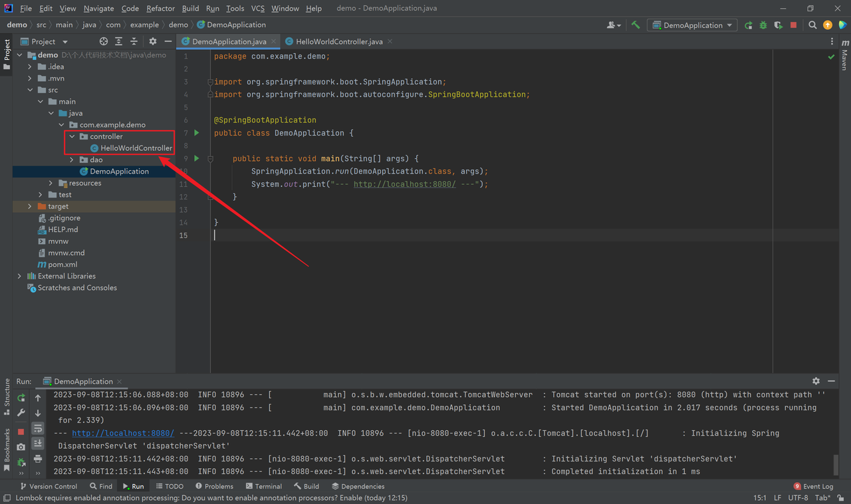Start debugging with the green bug icon
This screenshot has width=851, height=504.
pos(763,25)
